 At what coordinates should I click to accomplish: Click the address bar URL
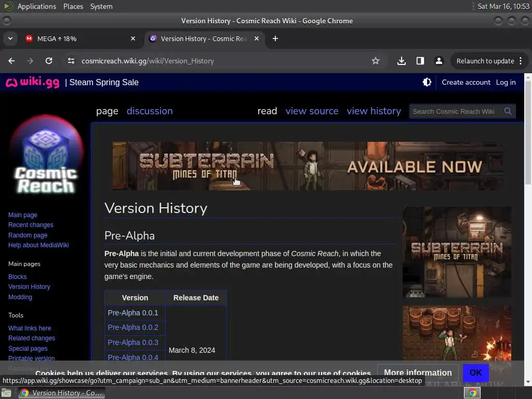click(148, 61)
